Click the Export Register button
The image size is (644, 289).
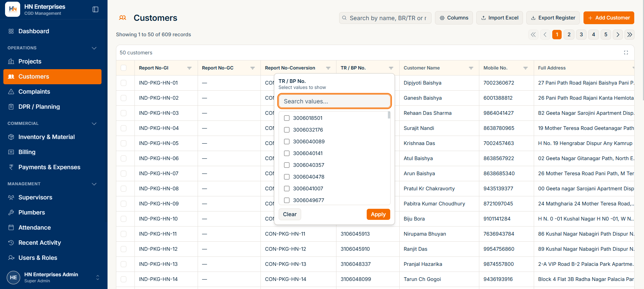(553, 18)
